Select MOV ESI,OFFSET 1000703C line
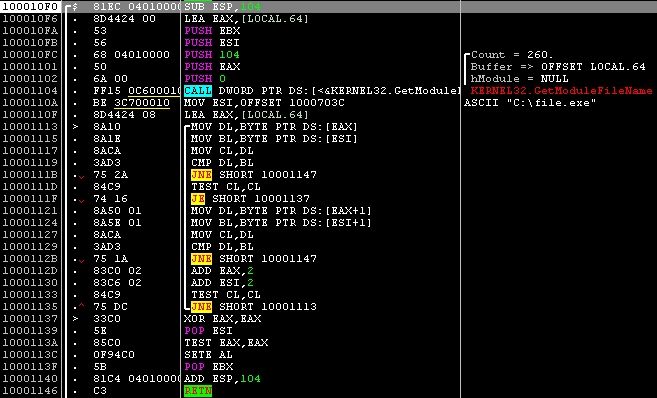This screenshot has height=398, width=657. click(x=264, y=103)
